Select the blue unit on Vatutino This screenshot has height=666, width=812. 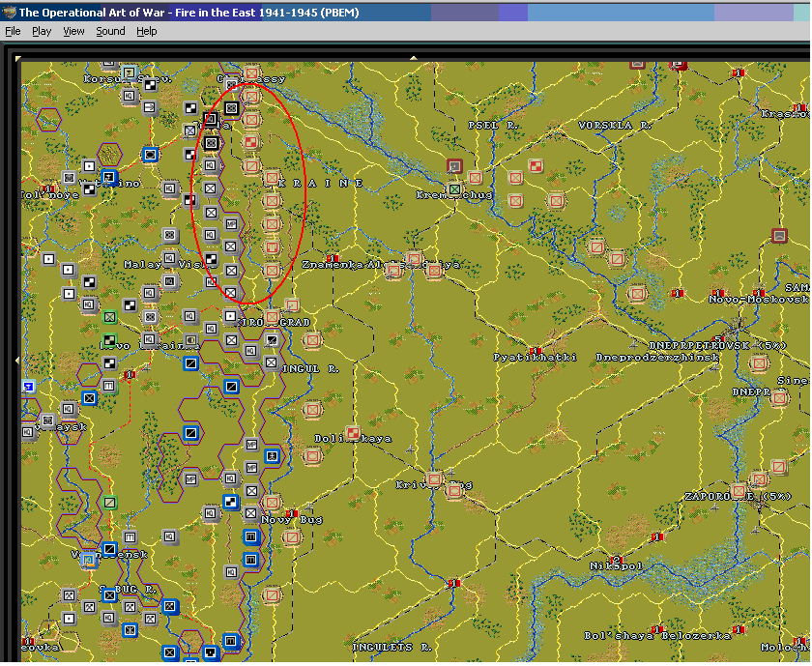click(x=109, y=177)
